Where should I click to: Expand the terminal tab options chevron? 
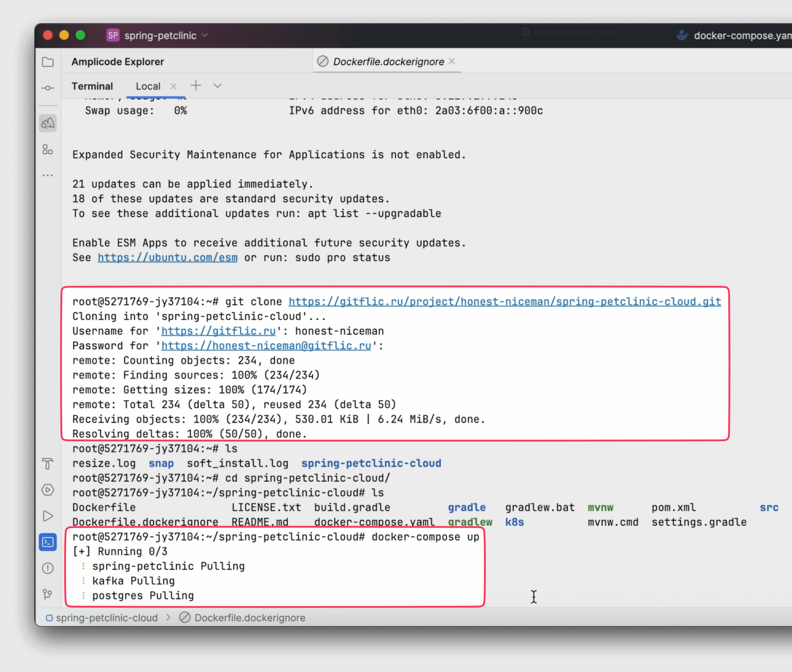tap(217, 86)
